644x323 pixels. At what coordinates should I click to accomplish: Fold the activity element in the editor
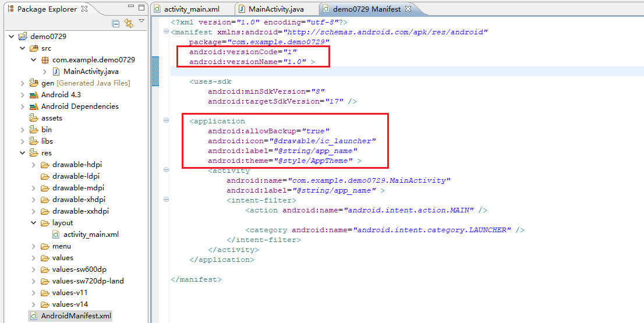pos(166,169)
